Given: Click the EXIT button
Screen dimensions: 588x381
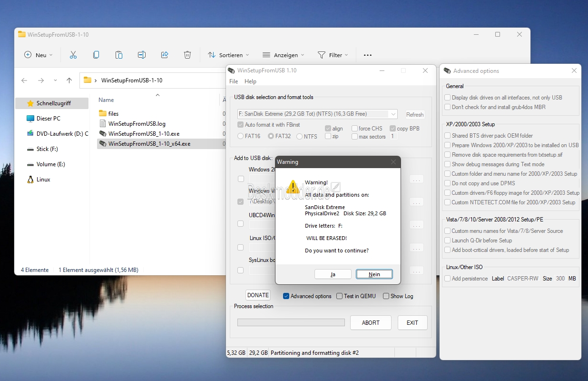Looking at the screenshot, I should pyautogui.click(x=412, y=322).
